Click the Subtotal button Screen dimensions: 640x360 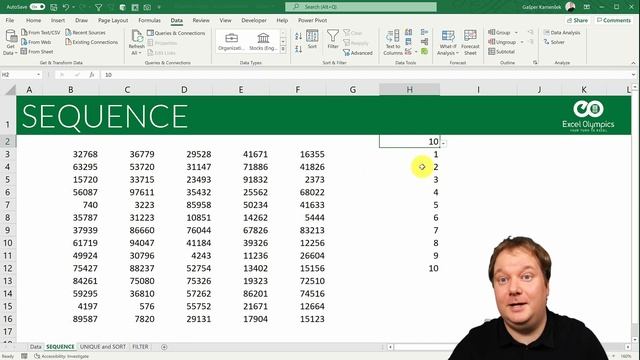tap(502, 51)
